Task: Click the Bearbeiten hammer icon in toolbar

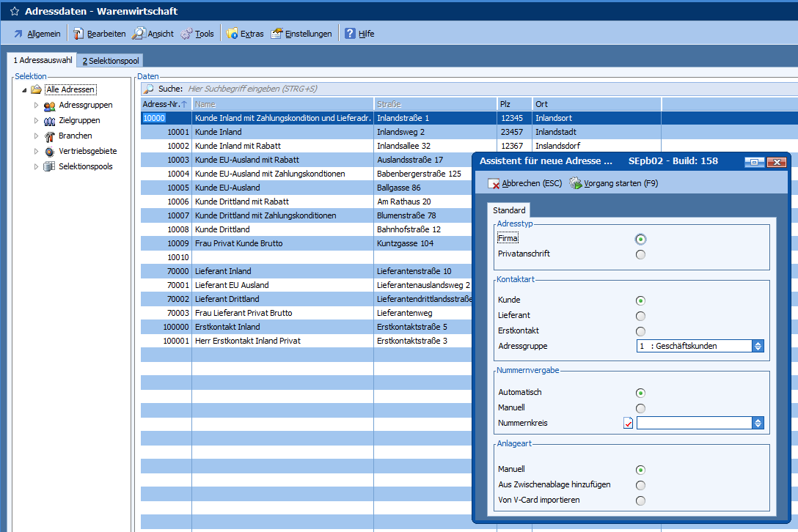Action: pyautogui.click(x=78, y=34)
